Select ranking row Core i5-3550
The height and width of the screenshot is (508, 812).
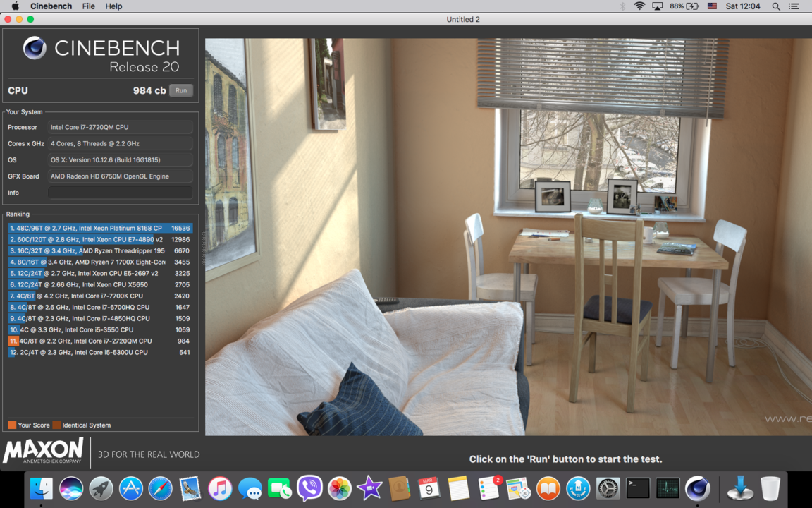[x=100, y=329]
